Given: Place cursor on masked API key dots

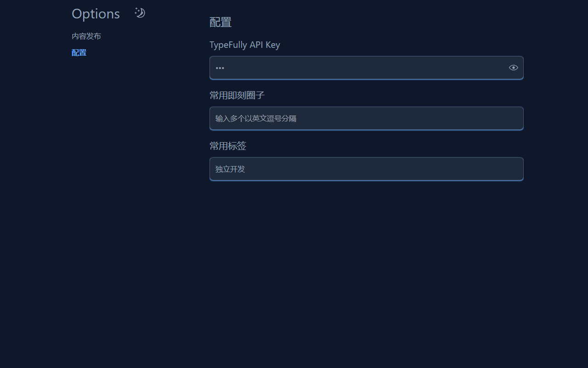Looking at the screenshot, I should tap(220, 68).
